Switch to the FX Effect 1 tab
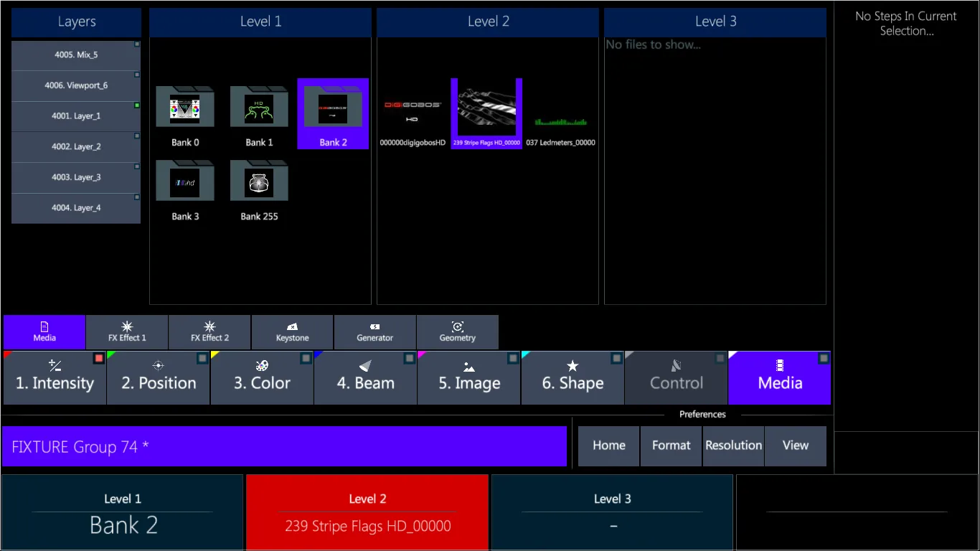The height and width of the screenshot is (551, 980). click(x=127, y=332)
